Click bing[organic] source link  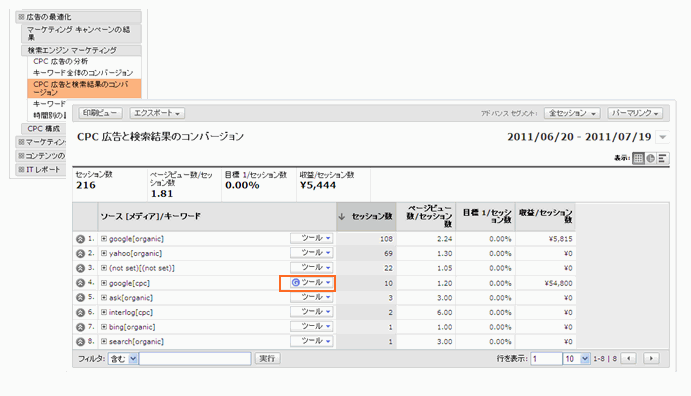point(132,327)
